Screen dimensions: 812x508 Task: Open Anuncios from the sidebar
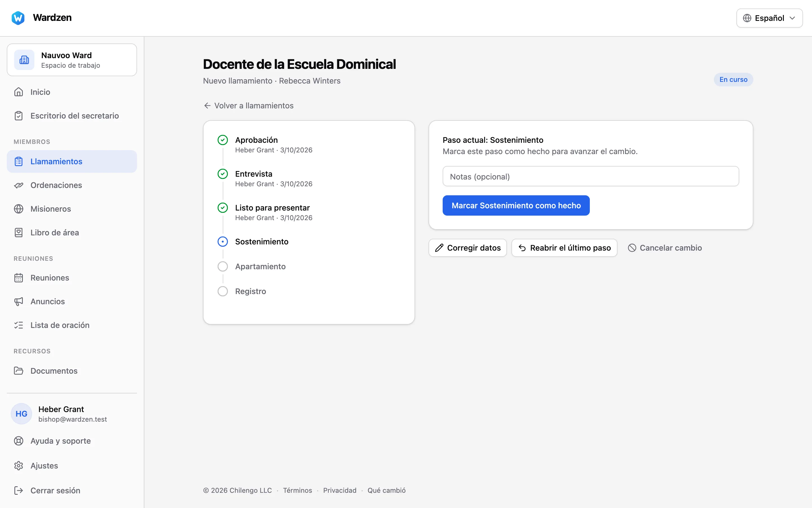coord(72,301)
